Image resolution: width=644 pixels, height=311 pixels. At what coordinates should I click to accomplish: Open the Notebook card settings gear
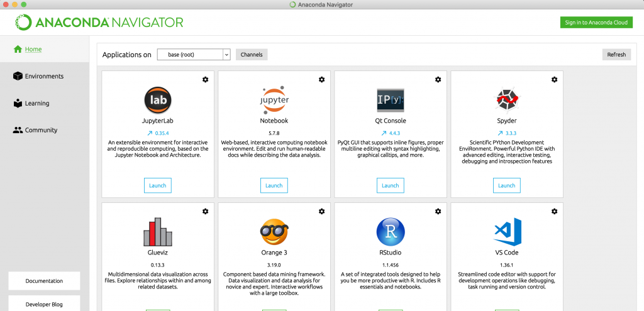(321, 80)
